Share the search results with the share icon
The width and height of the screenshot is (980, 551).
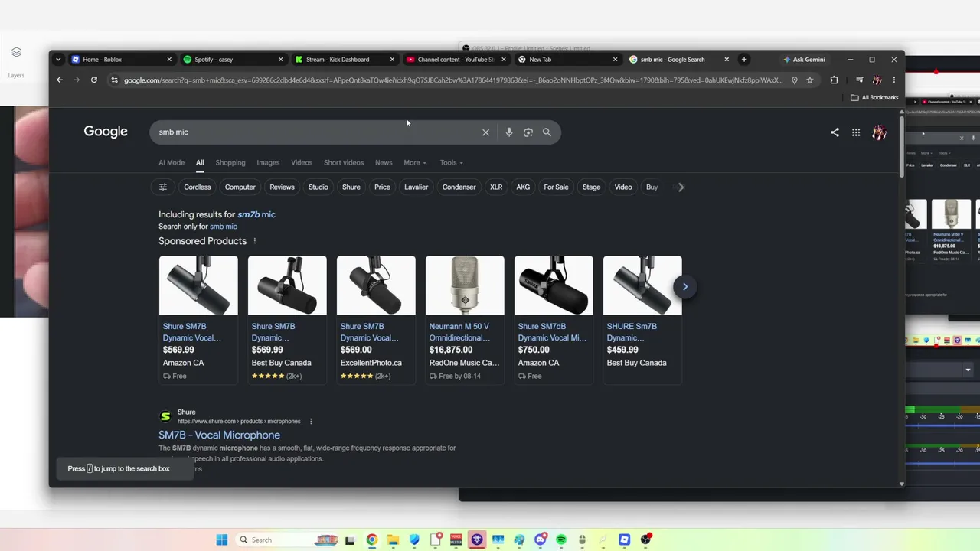[x=835, y=132]
